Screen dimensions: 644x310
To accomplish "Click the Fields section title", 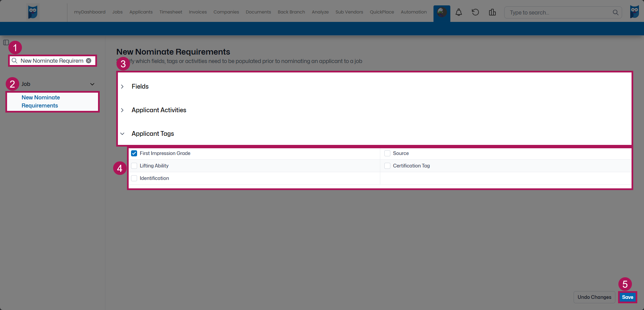I will coord(140,87).
